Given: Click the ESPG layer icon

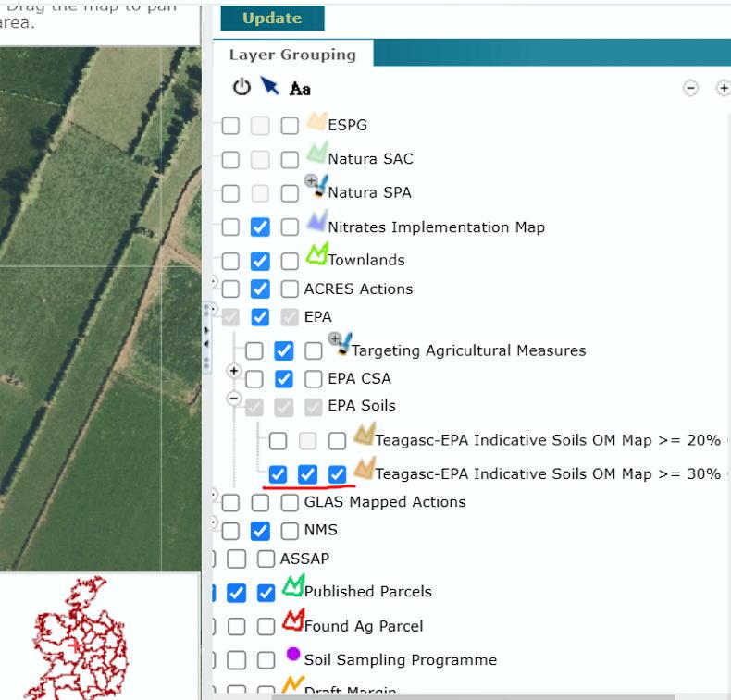Looking at the screenshot, I should [x=316, y=122].
